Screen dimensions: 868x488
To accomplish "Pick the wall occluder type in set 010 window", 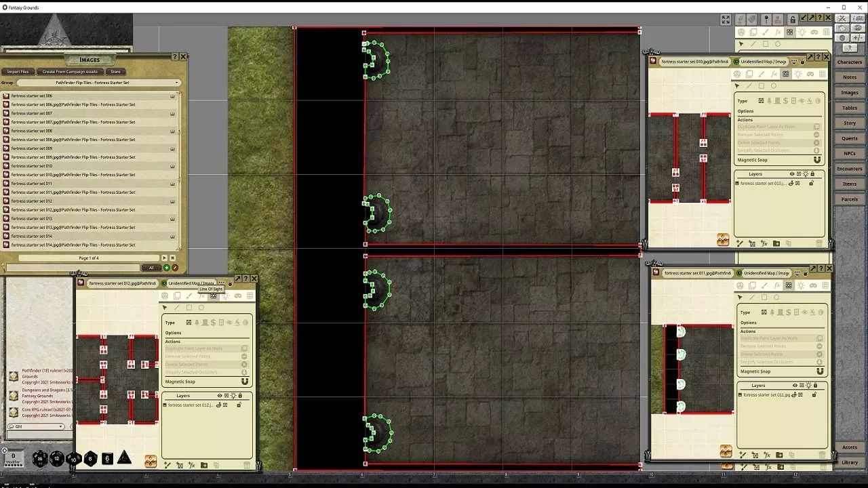I will (761, 101).
